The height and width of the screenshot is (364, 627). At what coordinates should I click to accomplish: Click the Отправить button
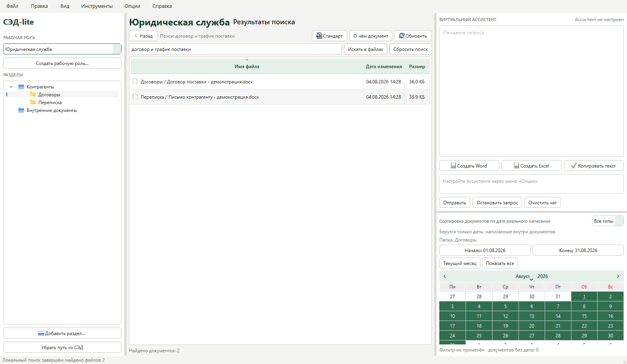[x=455, y=202]
